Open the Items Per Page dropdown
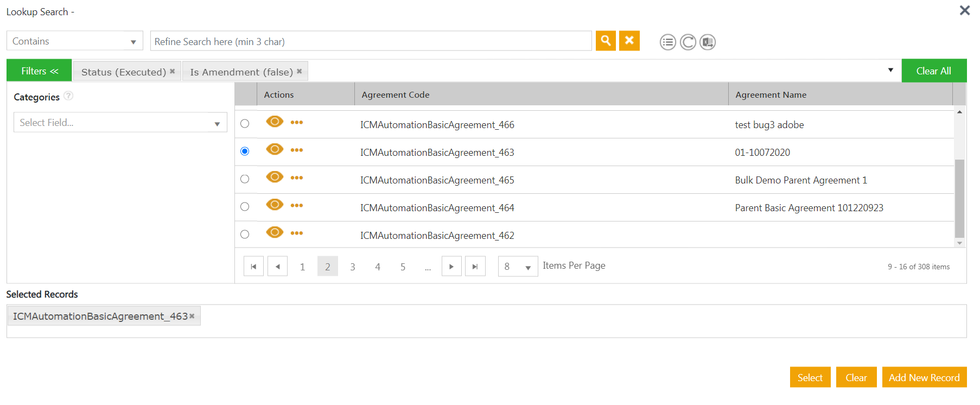This screenshot has width=980, height=405. [x=517, y=267]
